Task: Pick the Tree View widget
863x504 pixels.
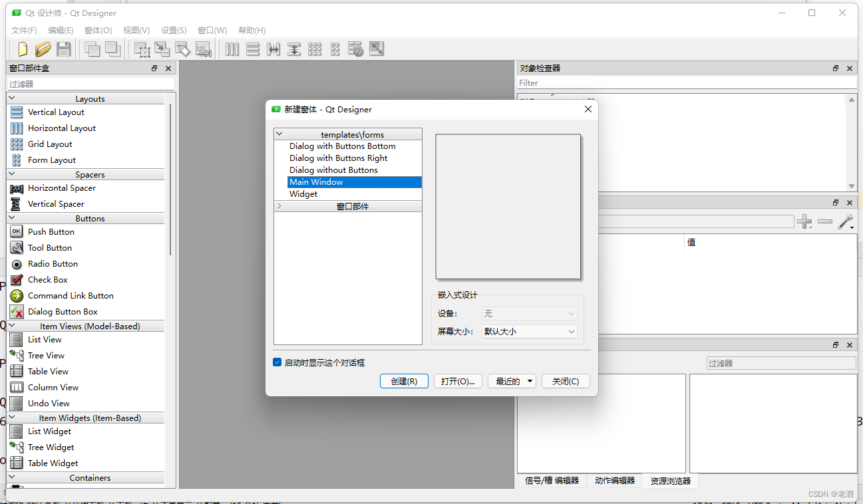Action: 46,356
